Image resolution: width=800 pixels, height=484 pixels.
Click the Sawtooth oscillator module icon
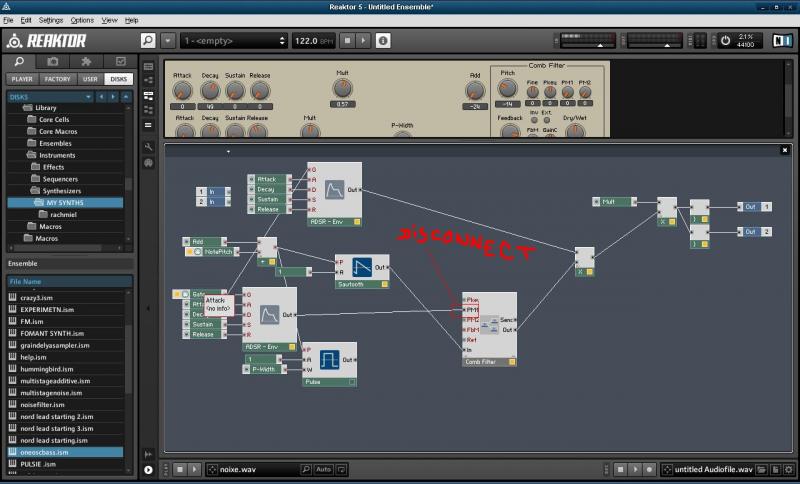coord(362,267)
